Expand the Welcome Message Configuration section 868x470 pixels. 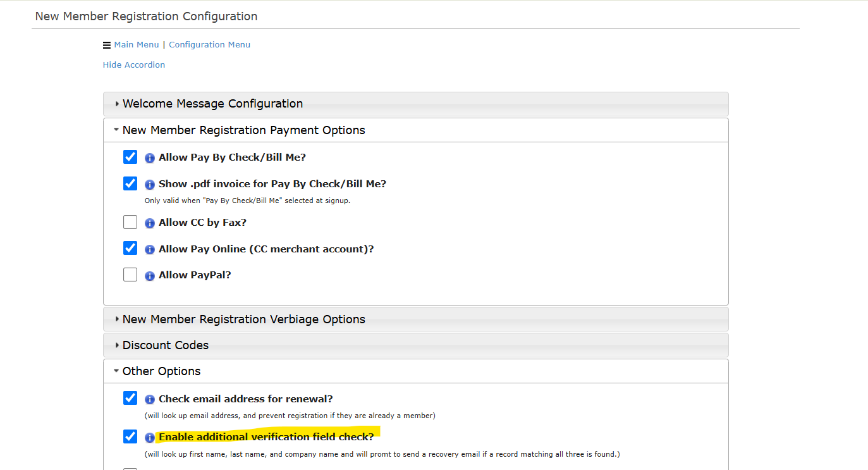(x=212, y=103)
